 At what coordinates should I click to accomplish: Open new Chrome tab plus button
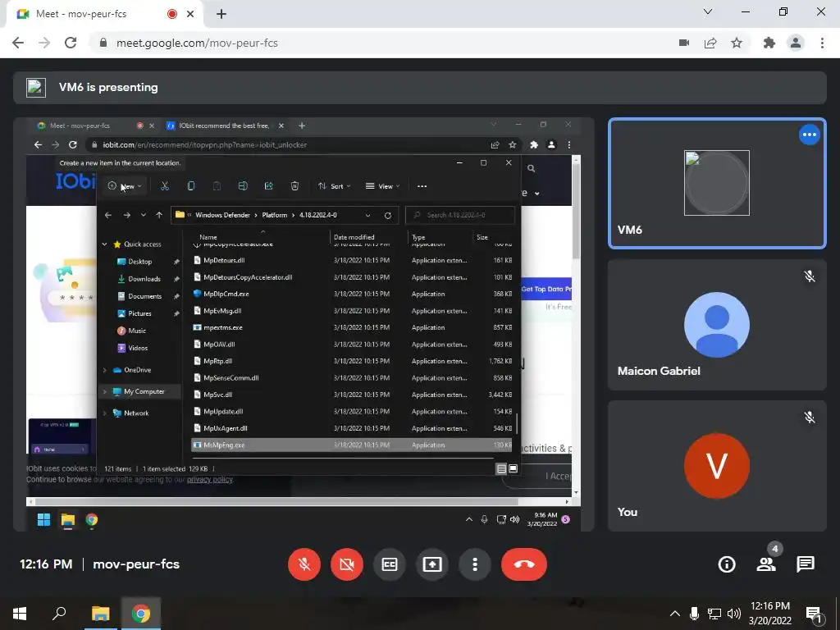click(221, 14)
